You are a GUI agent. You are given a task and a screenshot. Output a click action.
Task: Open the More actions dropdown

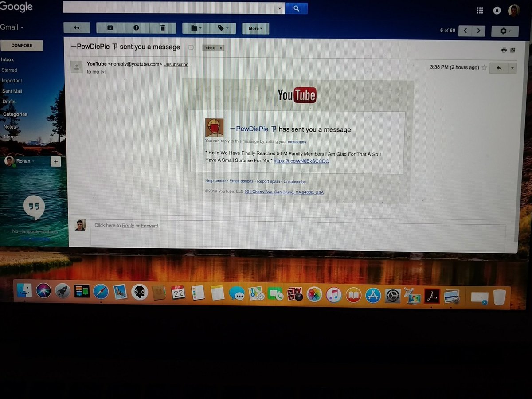point(255,29)
